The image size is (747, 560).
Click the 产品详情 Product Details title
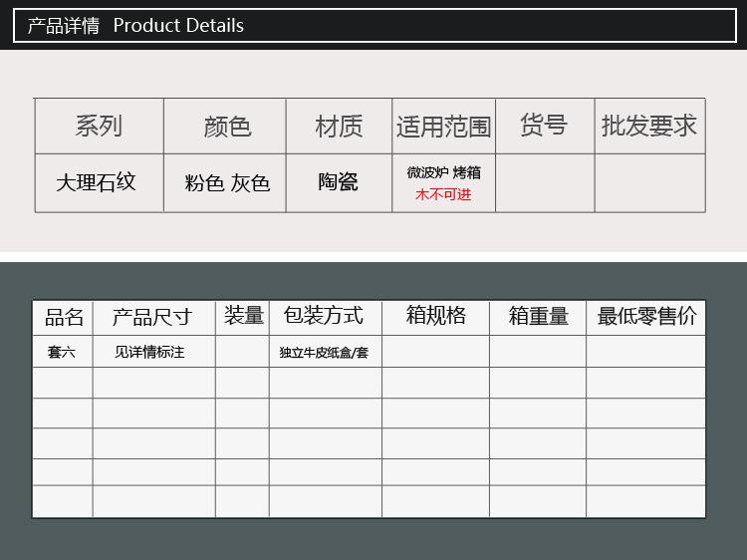point(135,26)
